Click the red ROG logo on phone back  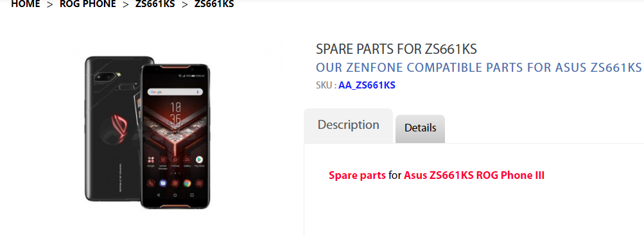pyautogui.click(x=119, y=127)
